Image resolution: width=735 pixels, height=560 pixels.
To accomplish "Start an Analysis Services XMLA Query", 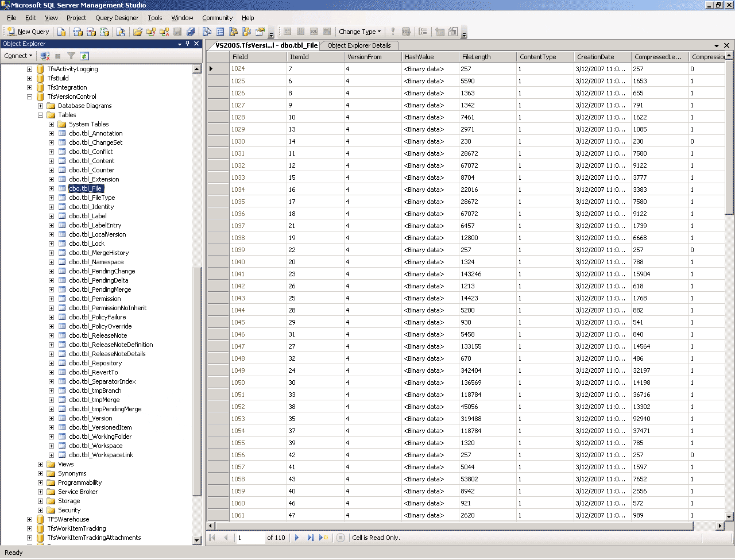I will (105, 32).
